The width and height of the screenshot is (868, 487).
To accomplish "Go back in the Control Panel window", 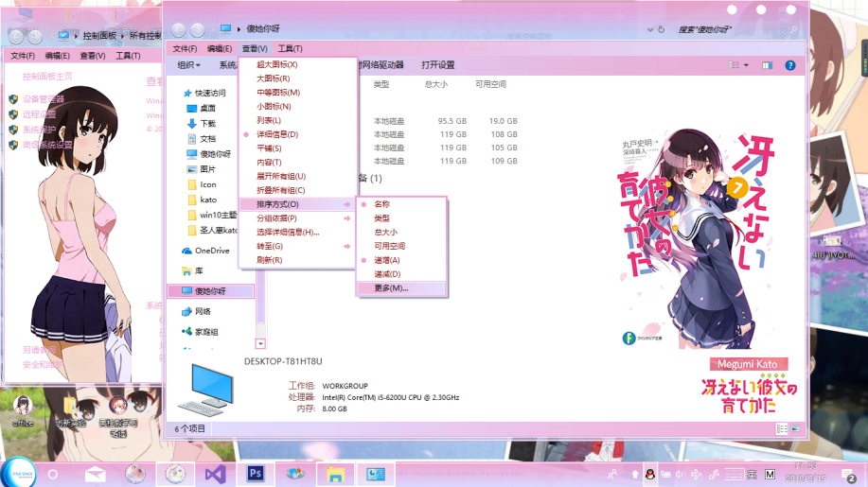I will tap(16, 37).
